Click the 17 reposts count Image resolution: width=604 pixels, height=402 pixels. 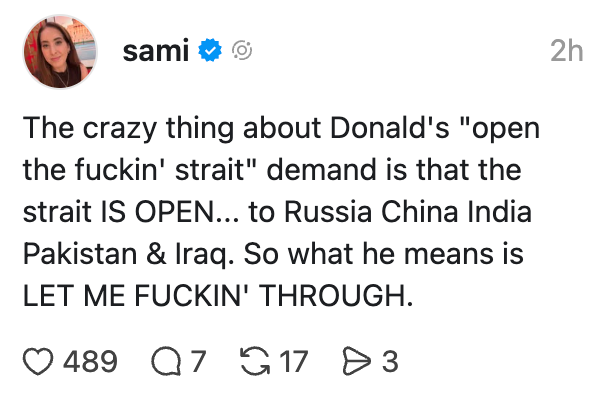tap(293, 361)
